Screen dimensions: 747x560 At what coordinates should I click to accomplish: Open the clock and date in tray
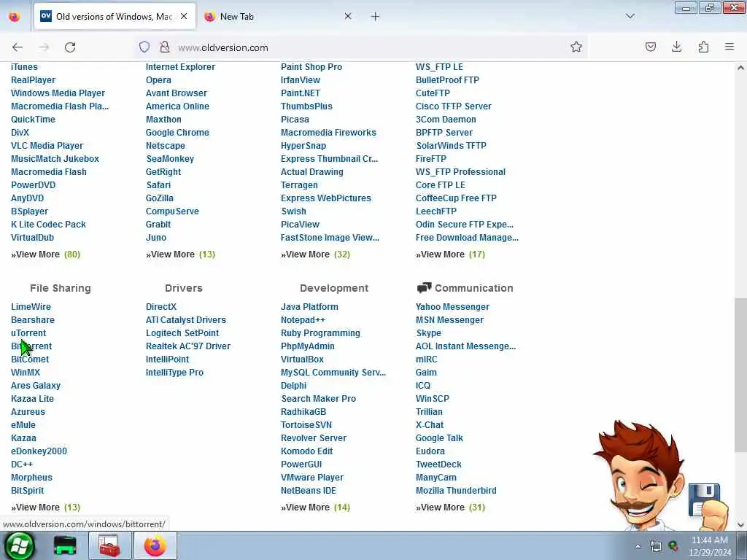click(x=710, y=546)
